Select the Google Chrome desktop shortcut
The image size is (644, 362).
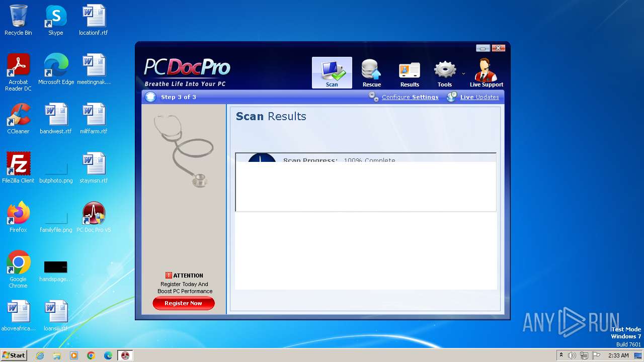pyautogui.click(x=18, y=269)
